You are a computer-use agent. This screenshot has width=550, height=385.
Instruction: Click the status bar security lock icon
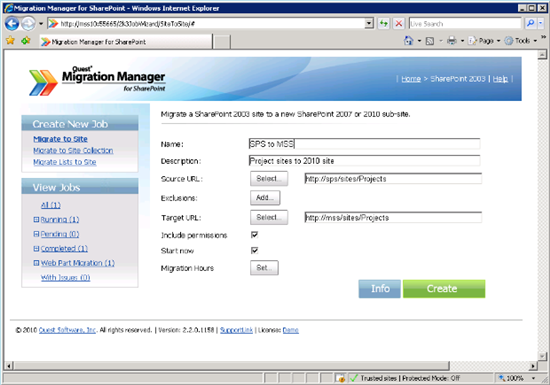click(x=340, y=378)
